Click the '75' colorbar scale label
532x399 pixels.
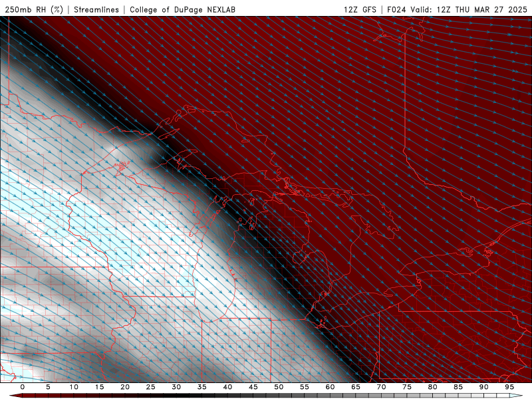(407, 387)
